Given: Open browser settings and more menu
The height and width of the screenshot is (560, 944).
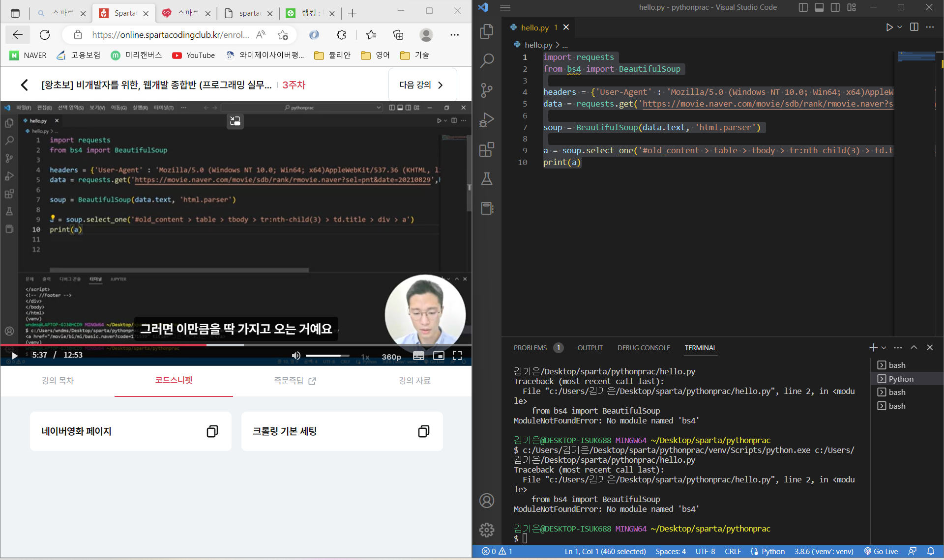Looking at the screenshot, I should click(x=454, y=34).
